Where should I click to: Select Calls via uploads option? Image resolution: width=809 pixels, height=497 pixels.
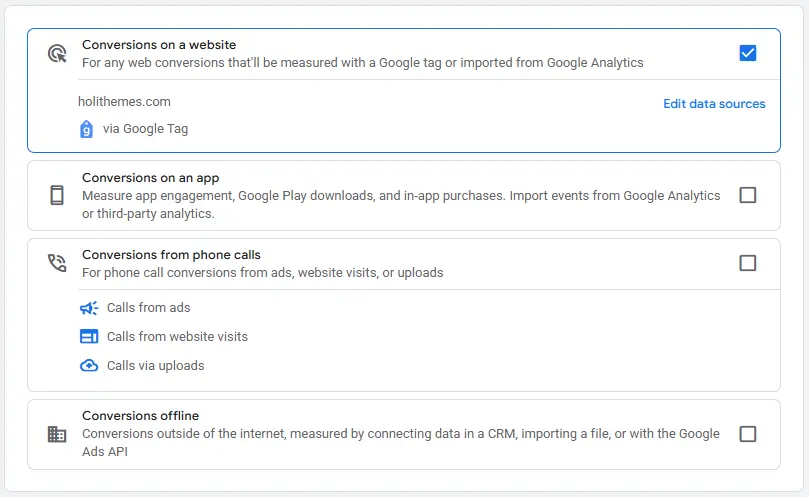tap(155, 366)
